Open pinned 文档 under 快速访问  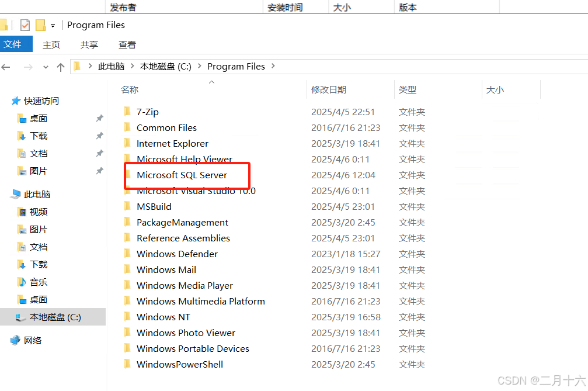(x=39, y=154)
